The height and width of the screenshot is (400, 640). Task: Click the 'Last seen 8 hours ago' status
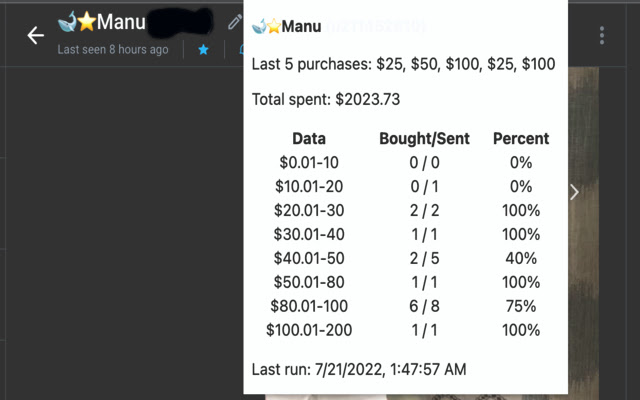[113, 49]
